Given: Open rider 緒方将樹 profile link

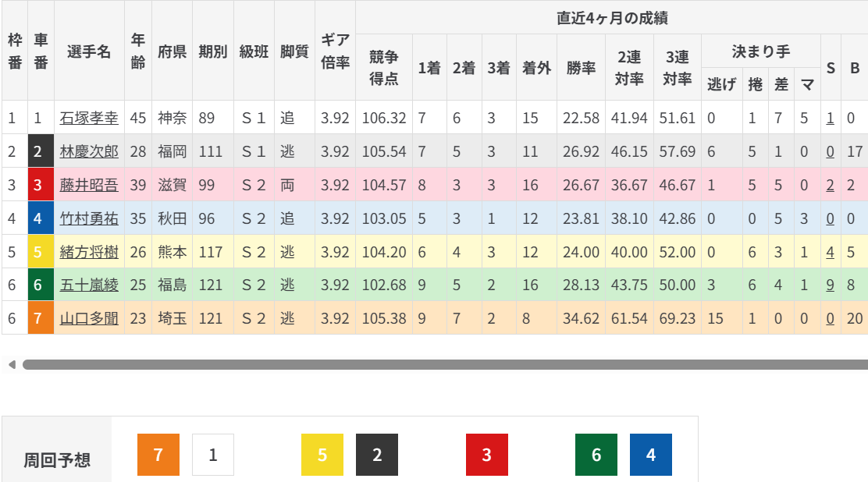Looking at the screenshot, I should [89, 252].
